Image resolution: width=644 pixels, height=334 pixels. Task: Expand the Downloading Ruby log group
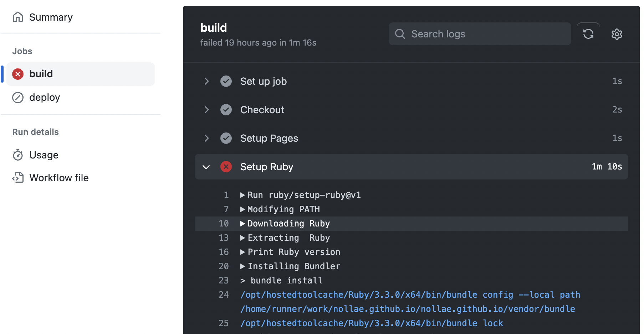point(242,224)
